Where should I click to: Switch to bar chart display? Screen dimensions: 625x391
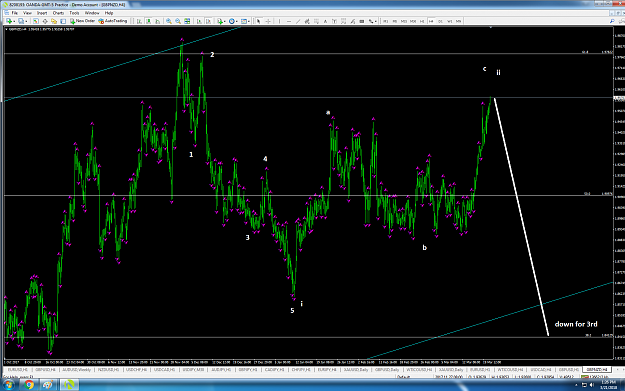(x=139, y=21)
